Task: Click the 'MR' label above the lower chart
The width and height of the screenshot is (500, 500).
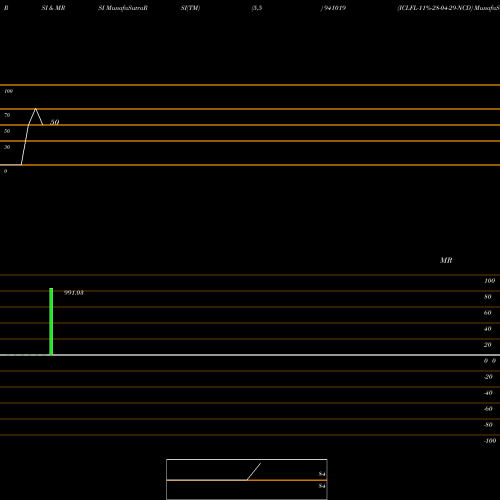Action: [446, 260]
